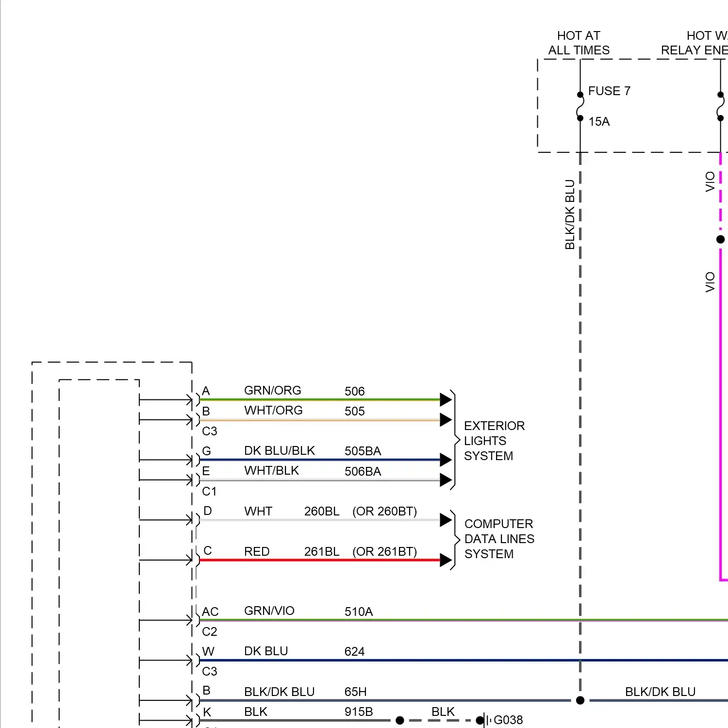Click the connector pin AC label
Screen dimensions: 728x728
[210, 612]
